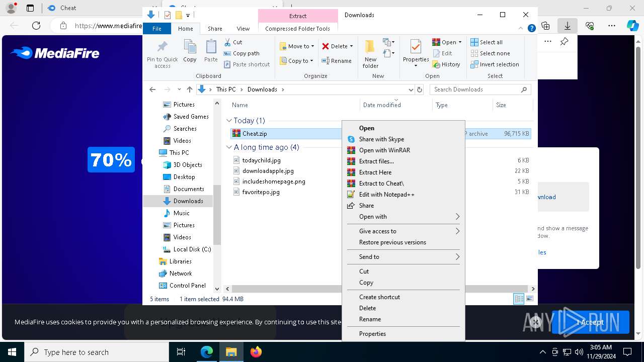Open Local Disk (C:) in navigation pane
Screen dimensions: 644x362
click(x=192, y=249)
